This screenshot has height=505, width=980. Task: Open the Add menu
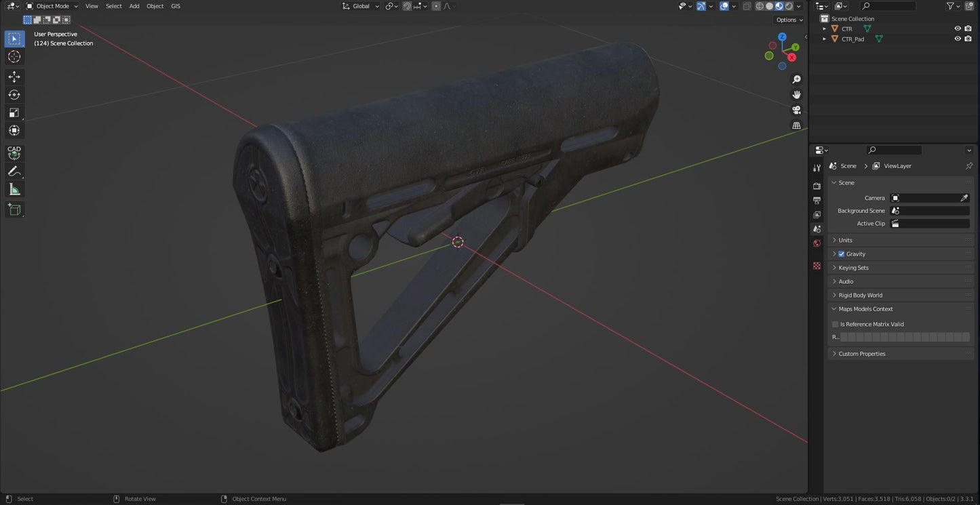pos(134,6)
